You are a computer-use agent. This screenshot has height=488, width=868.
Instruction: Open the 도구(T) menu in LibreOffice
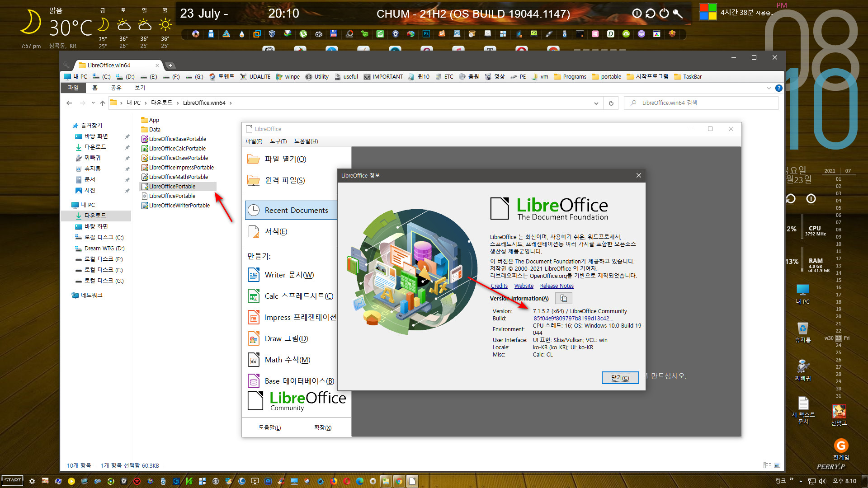pyautogui.click(x=278, y=141)
